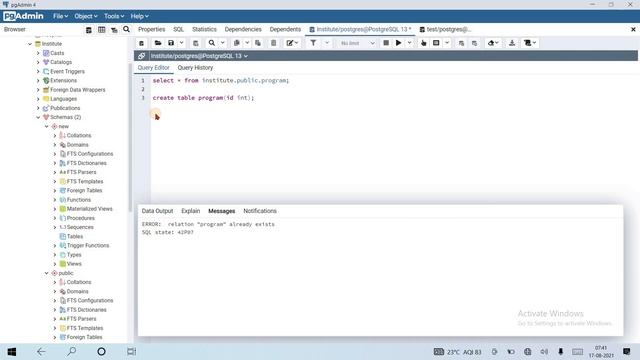Collapse the 'new' schema node
The image size is (640, 360).
pos(47,127)
